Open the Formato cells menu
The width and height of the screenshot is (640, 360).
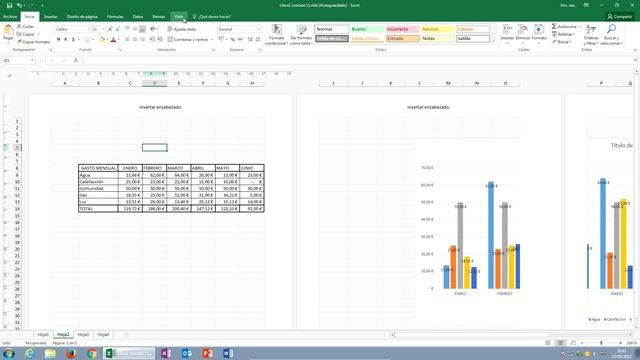[539, 33]
